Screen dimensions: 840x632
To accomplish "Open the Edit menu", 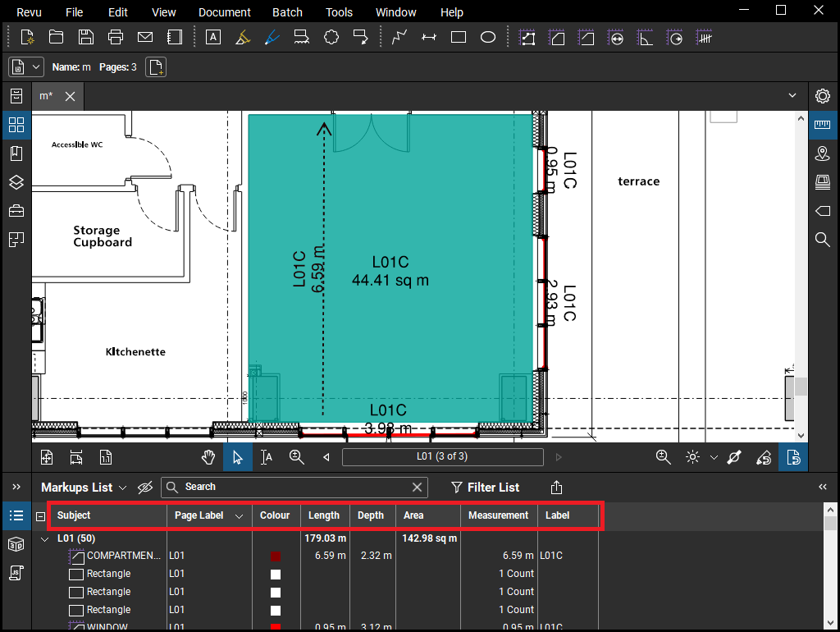I will [x=117, y=11].
